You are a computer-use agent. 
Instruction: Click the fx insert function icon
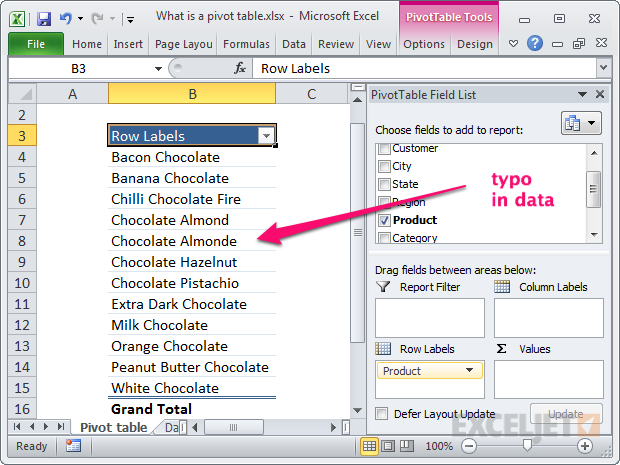pyautogui.click(x=240, y=68)
